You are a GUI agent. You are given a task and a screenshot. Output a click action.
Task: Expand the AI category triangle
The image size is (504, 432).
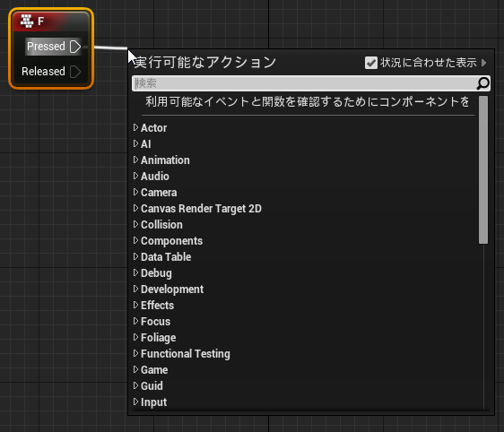click(x=135, y=143)
